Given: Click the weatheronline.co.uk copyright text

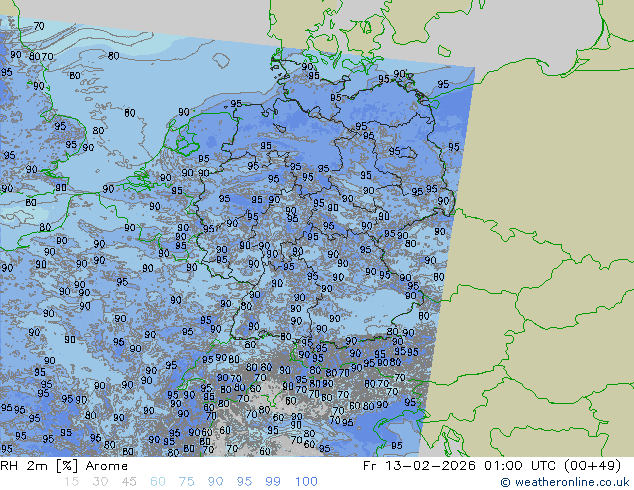Looking at the screenshot, I should tap(565, 482).
